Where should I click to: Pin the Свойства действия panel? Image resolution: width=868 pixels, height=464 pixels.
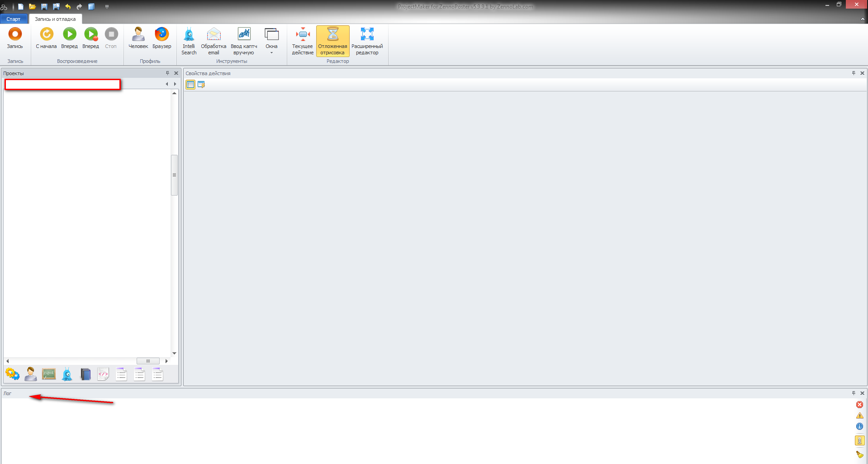pyautogui.click(x=854, y=73)
